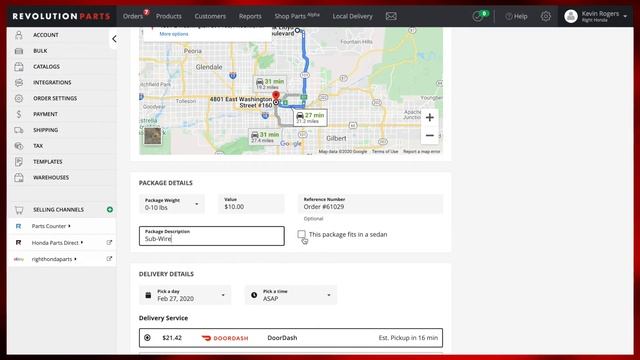Open the messages envelope icon in top bar
Viewport: 640px width, 360px height.
coord(391,16)
